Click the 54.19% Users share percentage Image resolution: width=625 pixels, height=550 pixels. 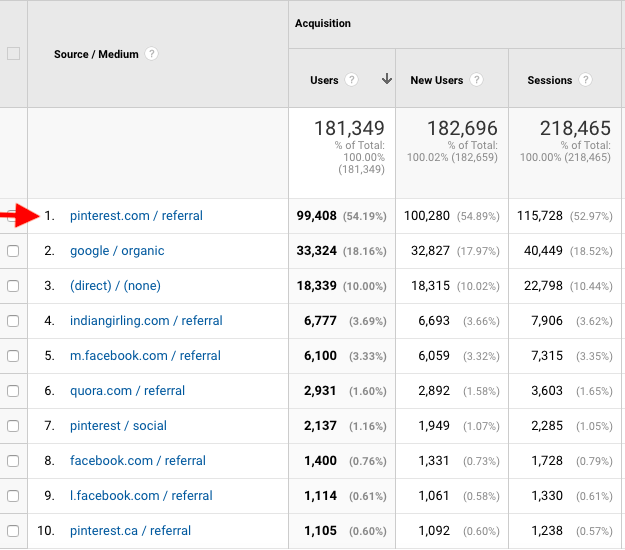365,216
